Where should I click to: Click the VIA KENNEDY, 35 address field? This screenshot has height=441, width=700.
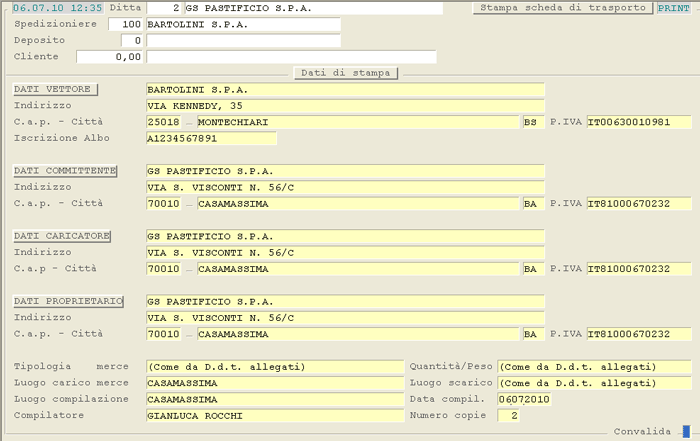345,106
